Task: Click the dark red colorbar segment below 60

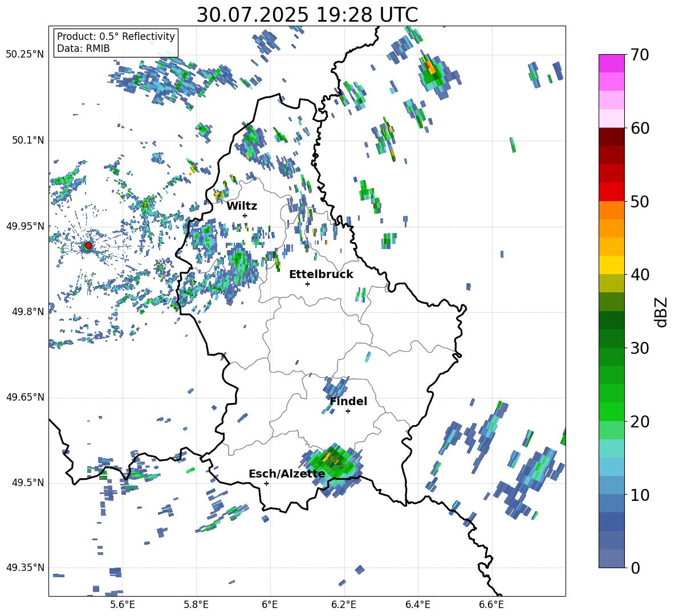Action: tap(612, 137)
